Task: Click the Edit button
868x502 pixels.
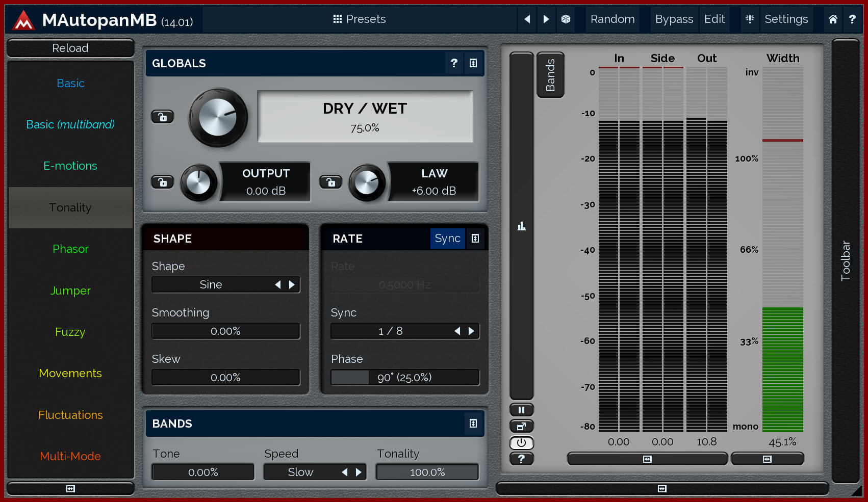Action: [714, 19]
